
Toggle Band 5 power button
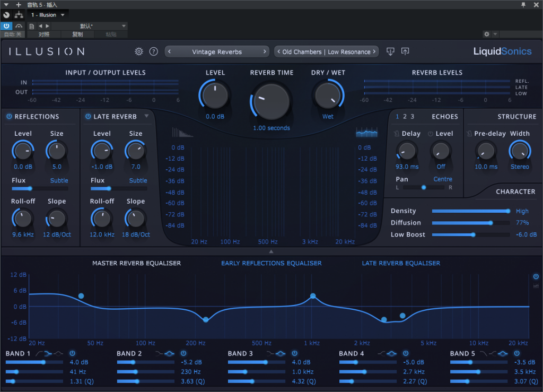[x=516, y=353]
